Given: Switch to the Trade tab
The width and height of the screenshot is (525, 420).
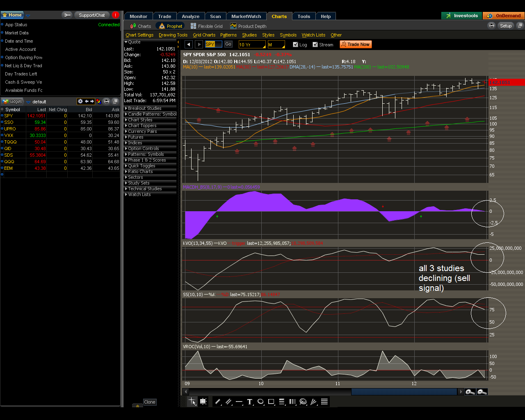Looking at the screenshot, I should pyautogui.click(x=164, y=16).
